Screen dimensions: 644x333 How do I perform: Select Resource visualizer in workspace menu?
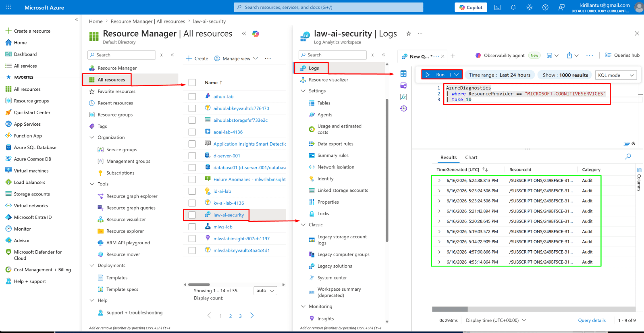coord(328,80)
